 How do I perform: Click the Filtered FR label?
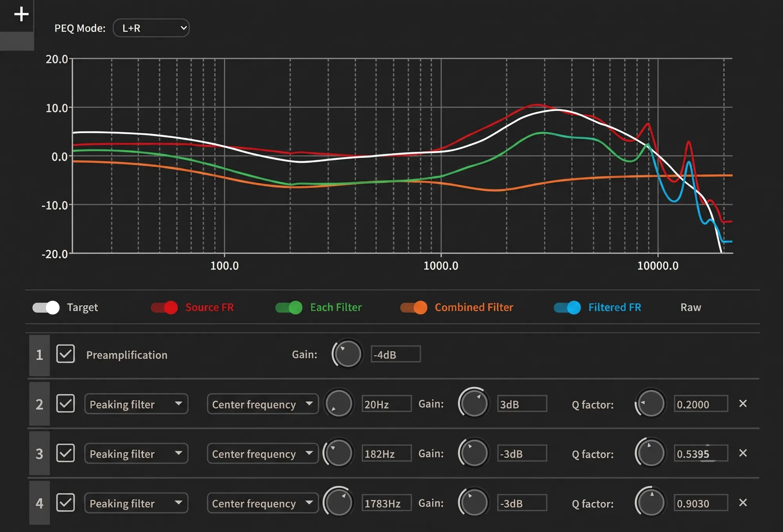click(615, 307)
